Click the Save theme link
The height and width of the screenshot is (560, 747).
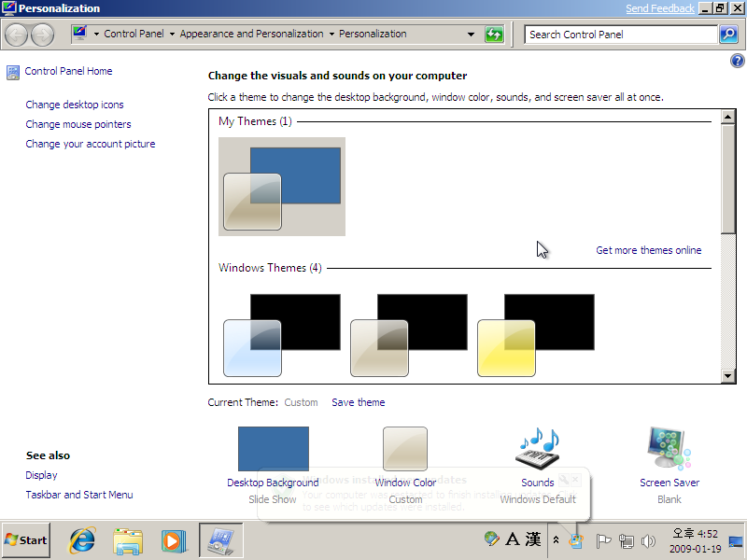[359, 402]
